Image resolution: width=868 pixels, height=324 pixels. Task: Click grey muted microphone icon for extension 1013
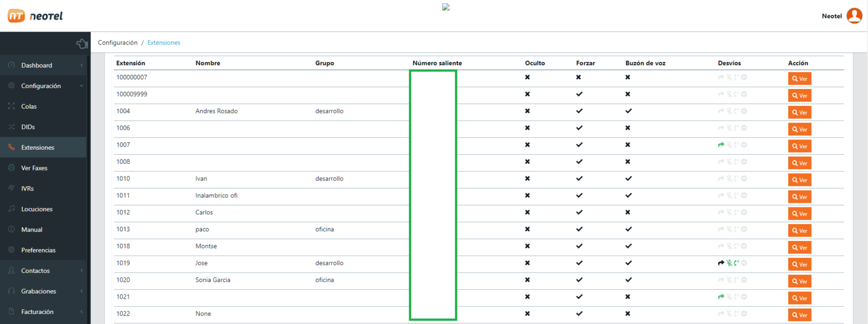coord(729,230)
